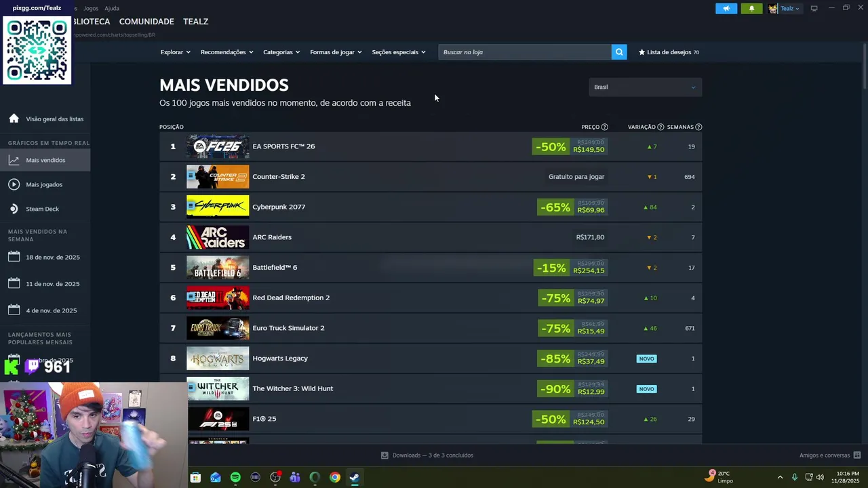The height and width of the screenshot is (488, 868).
Task: Click the microphone tray icon
Action: (x=795, y=477)
